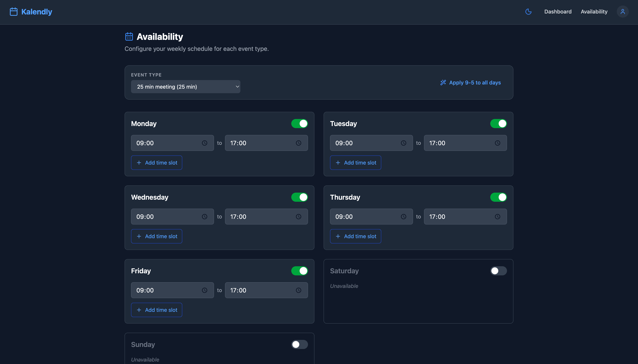Screen dimensions: 638x364
Task: Open Friday's start time clock picker icon
Action: click(x=204, y=290)
